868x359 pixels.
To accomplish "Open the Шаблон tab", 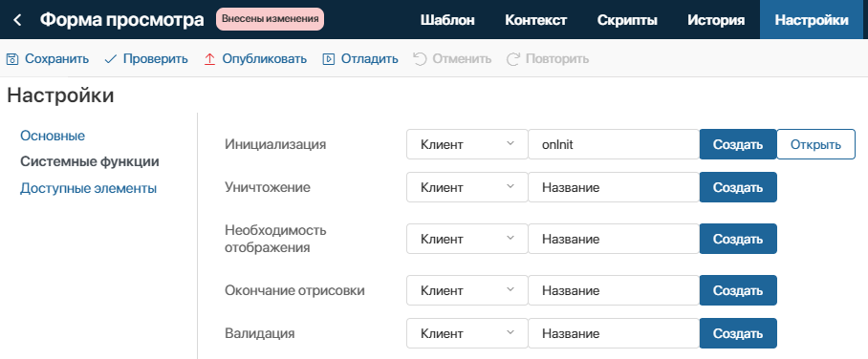I will pos(447,20).
